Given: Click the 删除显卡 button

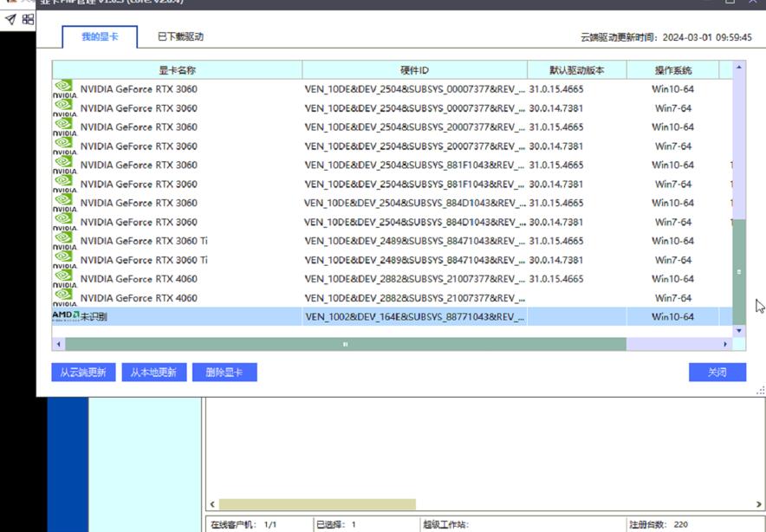Looking at the screenshot, I should tap(224, 373).
